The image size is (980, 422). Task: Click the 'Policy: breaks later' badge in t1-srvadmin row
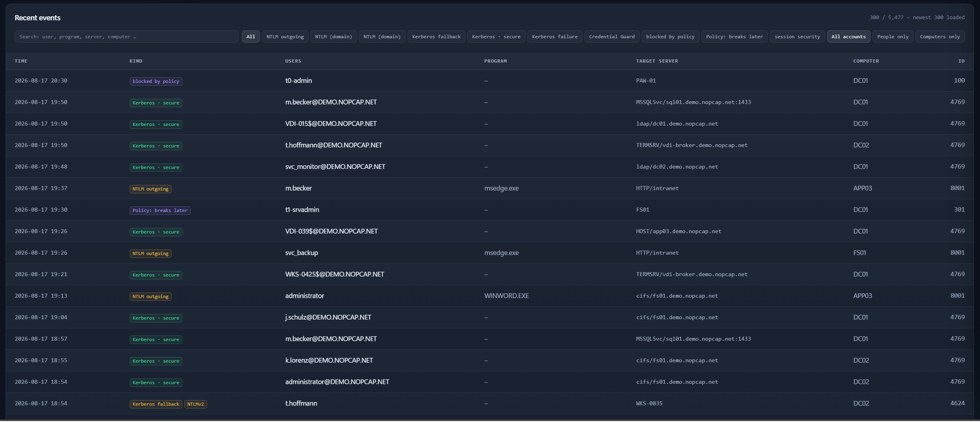[160, 210]
